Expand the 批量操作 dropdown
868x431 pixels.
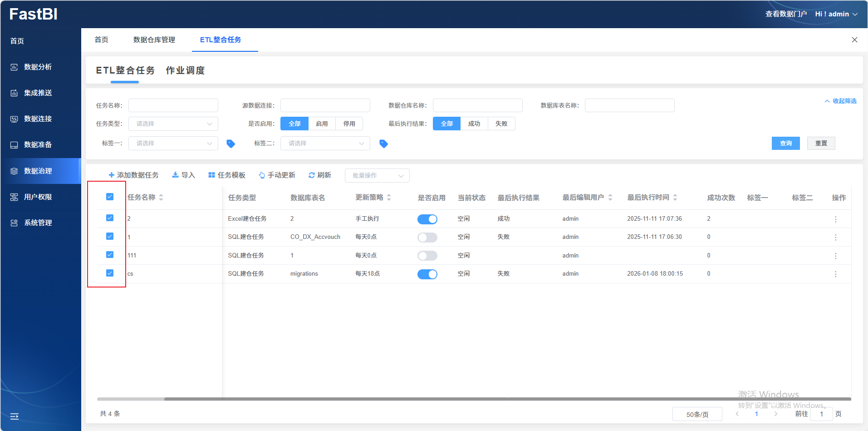(x=377, y=176)
